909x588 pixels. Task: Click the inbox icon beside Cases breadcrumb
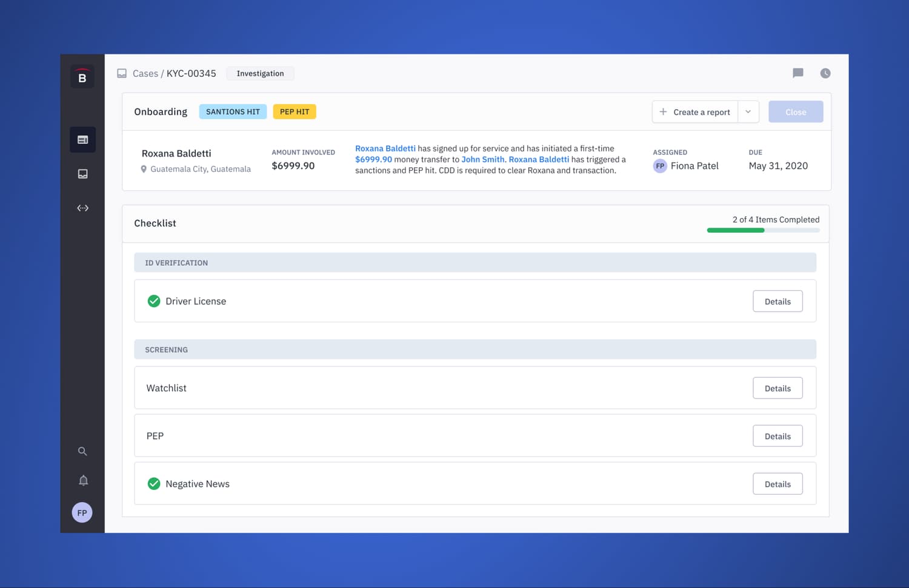pyautogui.click(x=122, y=73)
